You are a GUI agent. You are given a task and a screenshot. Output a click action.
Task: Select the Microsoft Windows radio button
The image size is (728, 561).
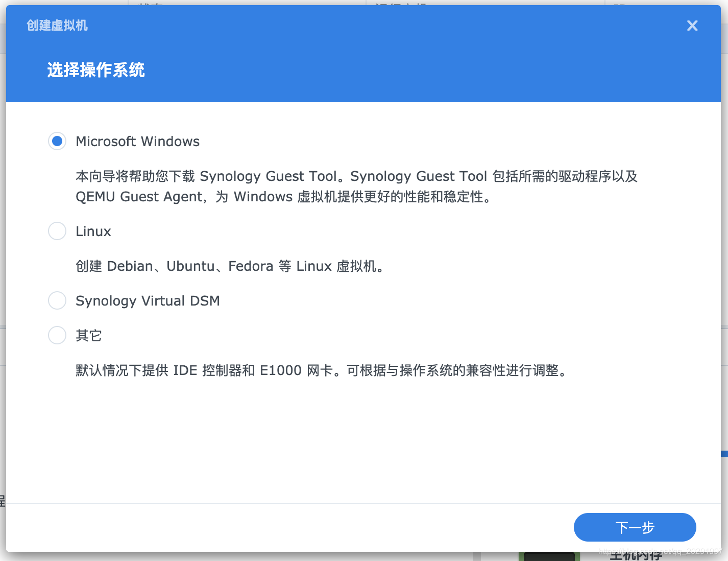coord(57,141)
